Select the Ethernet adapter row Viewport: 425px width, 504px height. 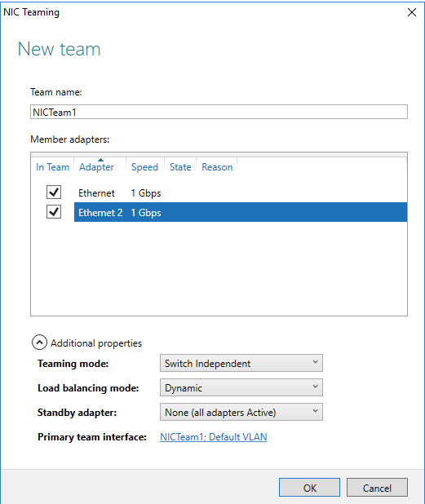click(241, 192)
